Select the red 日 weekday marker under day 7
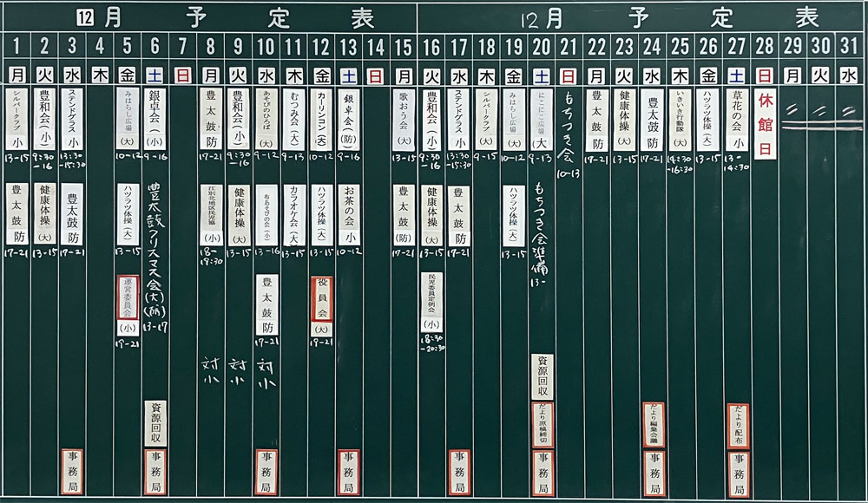This screenshot has height=503, width=868. [x=182, y=75]
